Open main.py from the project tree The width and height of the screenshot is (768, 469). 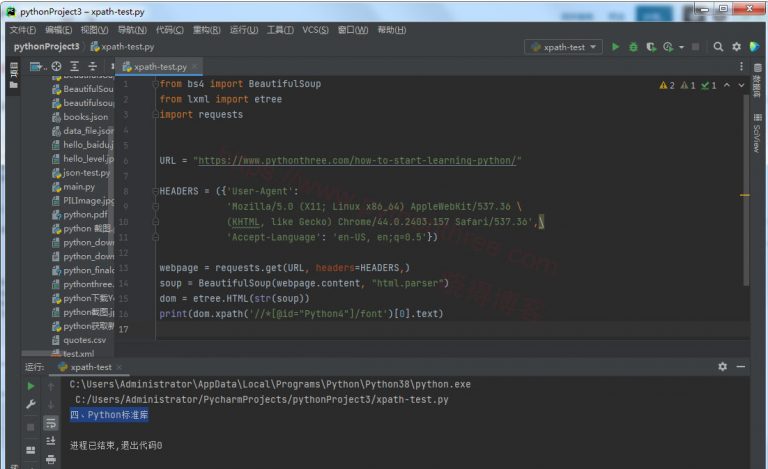point(78,186)
